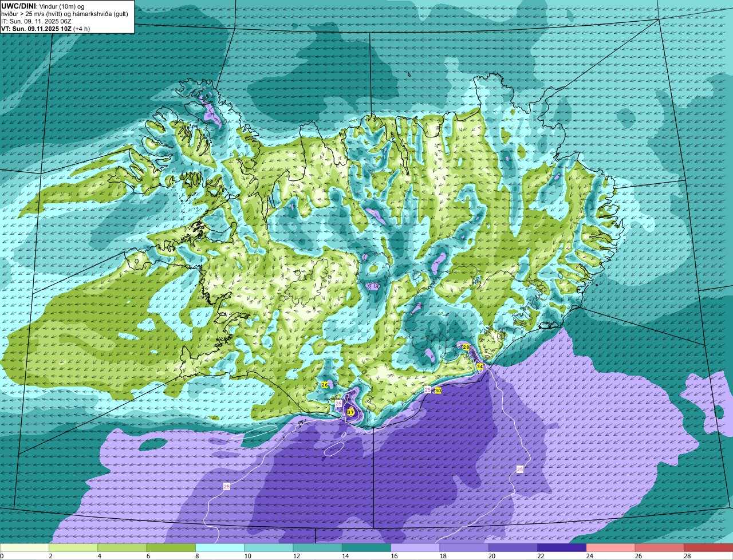
Task: Click the yellow "28" gust label
Action: pyautogui.click(x=466, y=347)
